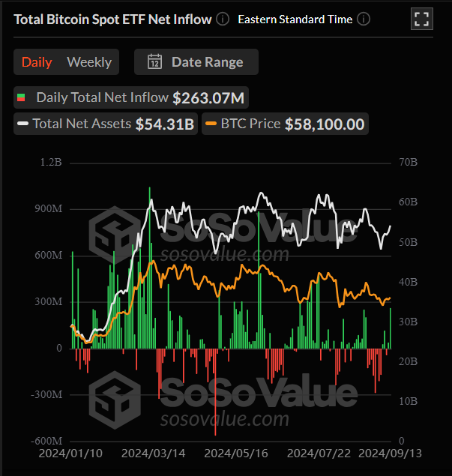Image resolution: width=452 pixels, height=476 pixels.
Task: Click the green-red Net Inflow legend swatch
Action: [x=21, y=97]
